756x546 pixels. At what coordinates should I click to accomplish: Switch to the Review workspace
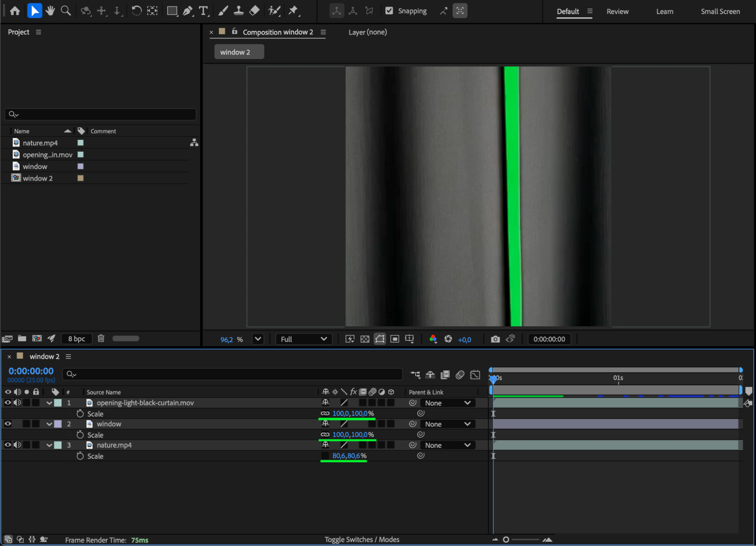[x=617, y=12]
